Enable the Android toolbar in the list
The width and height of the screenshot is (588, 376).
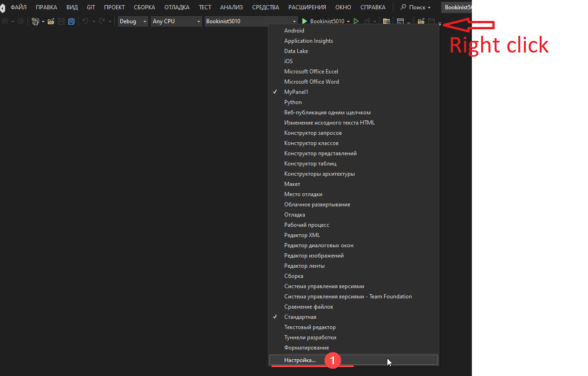(x=293, y=30)
